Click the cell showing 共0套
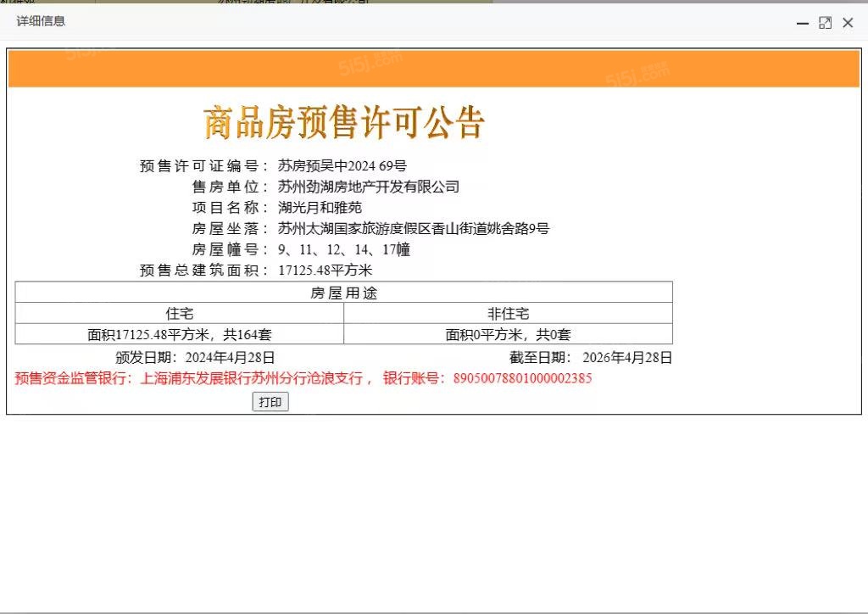The height and width of the screenshot is (614, 868). pyautogui.click(x=508, y=335)
